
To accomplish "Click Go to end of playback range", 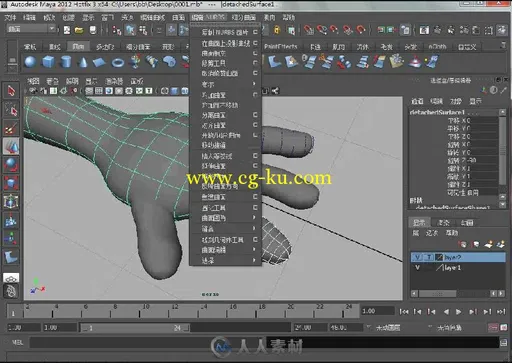I will [501, 312].
